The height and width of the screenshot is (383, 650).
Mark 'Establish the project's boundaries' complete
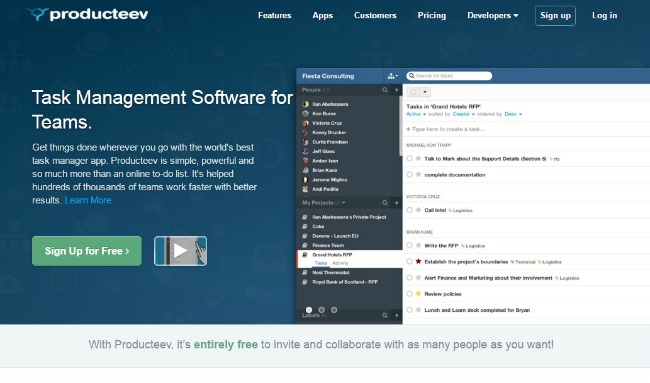click(x=409, y=262)
